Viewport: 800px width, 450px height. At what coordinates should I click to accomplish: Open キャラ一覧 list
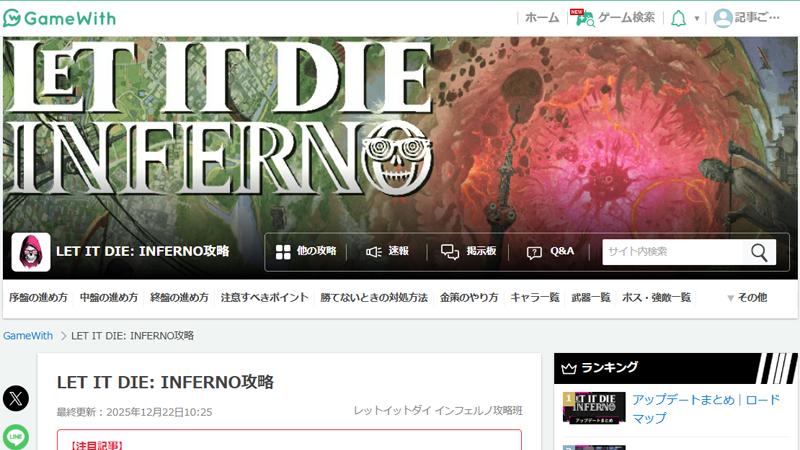[535, 297]
